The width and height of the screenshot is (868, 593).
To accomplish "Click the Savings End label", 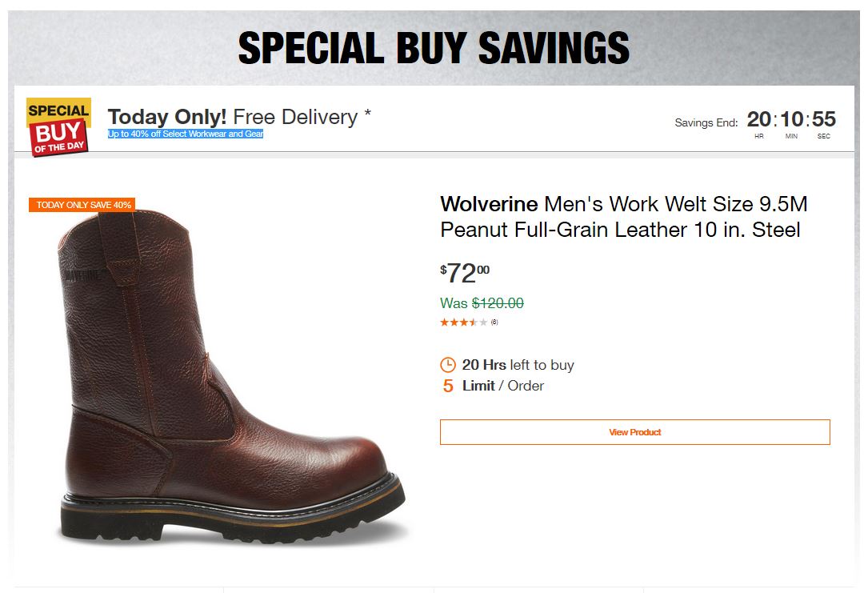I will [x=706, y=122].
